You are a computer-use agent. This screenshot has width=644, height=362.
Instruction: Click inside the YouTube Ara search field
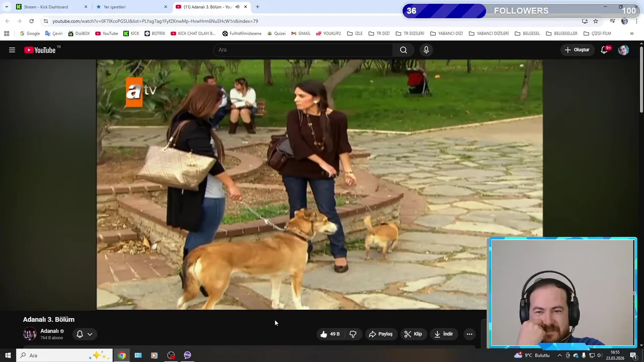(x=303, y=50)
